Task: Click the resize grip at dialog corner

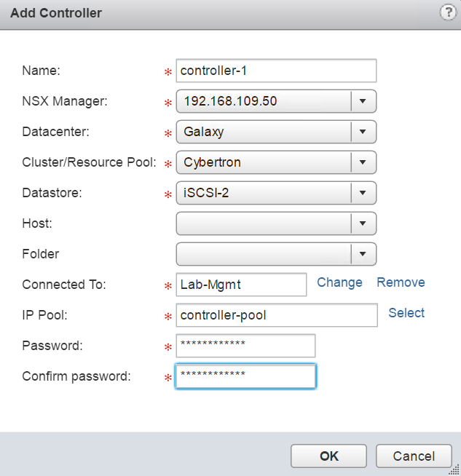Action: (x=454, y=469)
